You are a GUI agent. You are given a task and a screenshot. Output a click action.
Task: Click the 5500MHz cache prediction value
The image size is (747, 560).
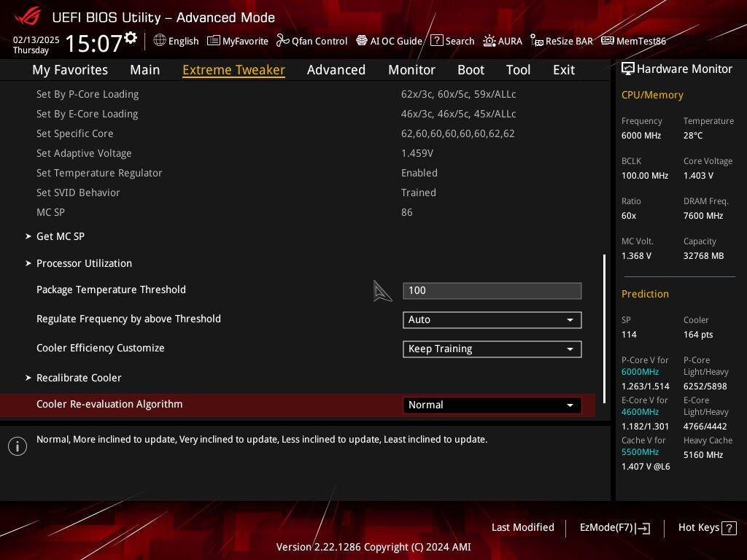click(640, 452)
